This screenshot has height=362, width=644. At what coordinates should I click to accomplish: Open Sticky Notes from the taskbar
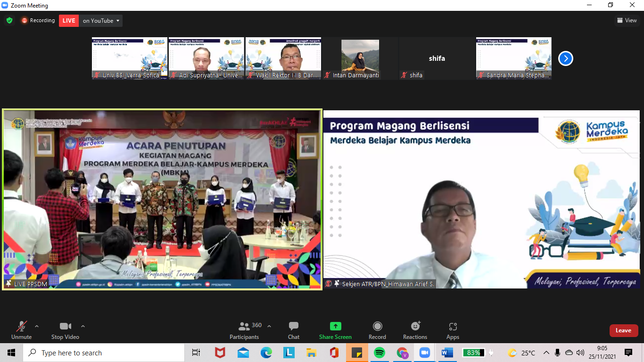pos(357,353)
